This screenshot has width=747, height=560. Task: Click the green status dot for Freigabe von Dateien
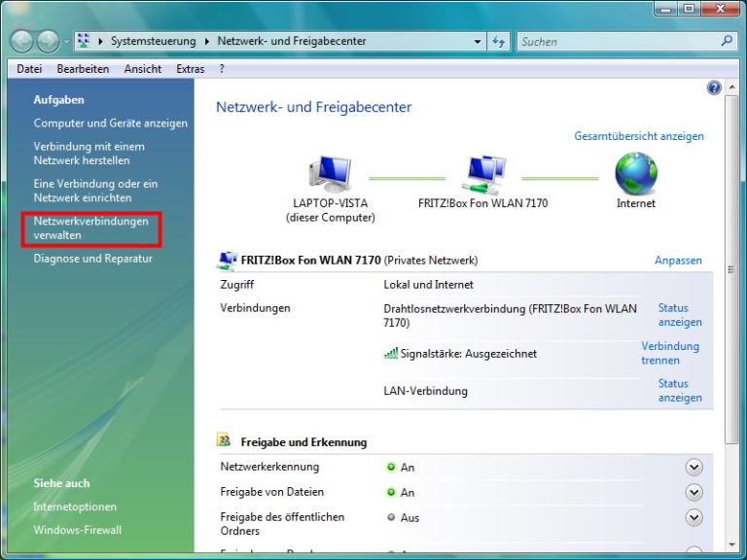click(x=391, y=492)
